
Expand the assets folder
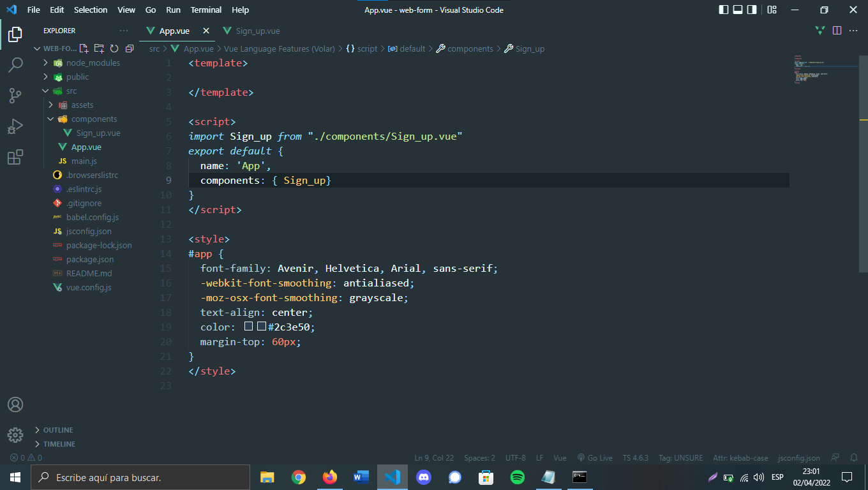click(82, 105)
